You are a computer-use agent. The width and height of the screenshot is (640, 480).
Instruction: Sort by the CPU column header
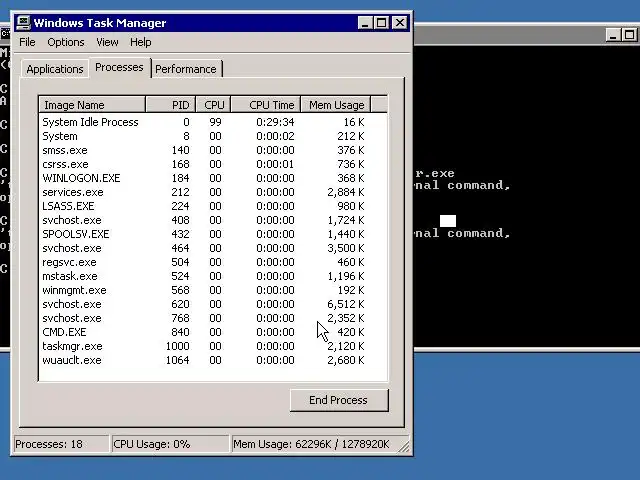click(213, 105)
